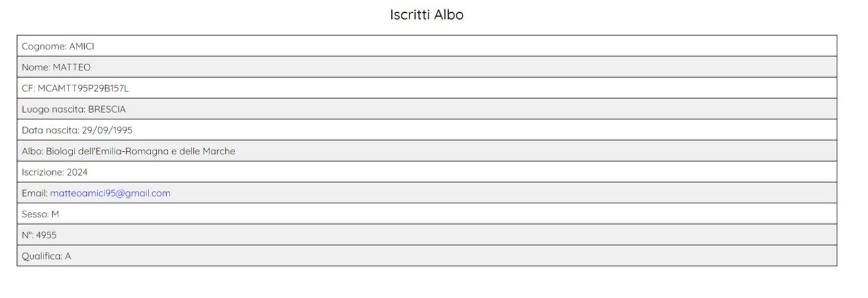
Task: Select the Cognome: AMICI row
Action: coord(427,46)
